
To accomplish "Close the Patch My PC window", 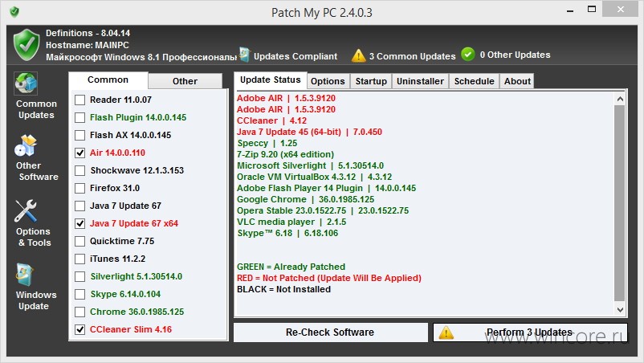I will point(620,9).
